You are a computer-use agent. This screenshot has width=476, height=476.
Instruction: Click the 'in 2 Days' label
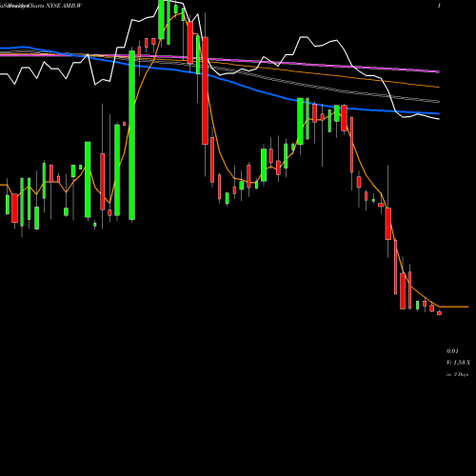[x=457, y=374]
